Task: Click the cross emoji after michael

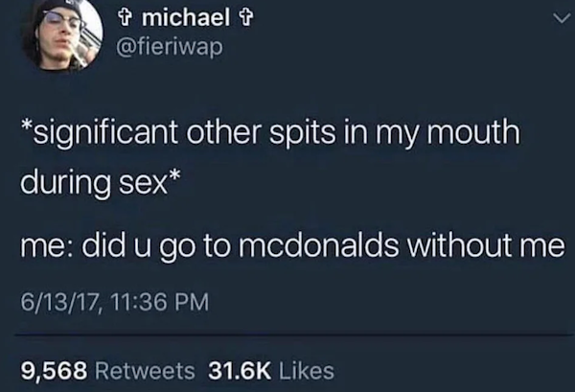Action: coord(245,18)
